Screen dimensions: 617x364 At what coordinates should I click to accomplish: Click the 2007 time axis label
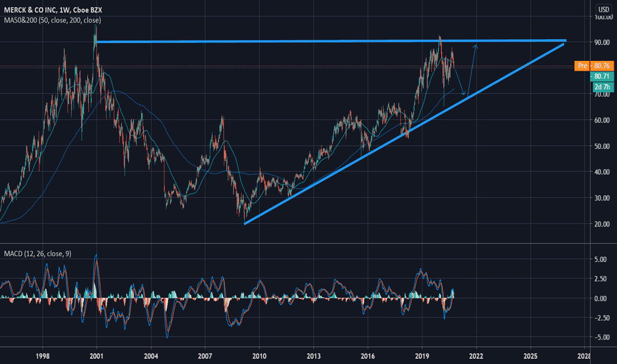[205, 356]
